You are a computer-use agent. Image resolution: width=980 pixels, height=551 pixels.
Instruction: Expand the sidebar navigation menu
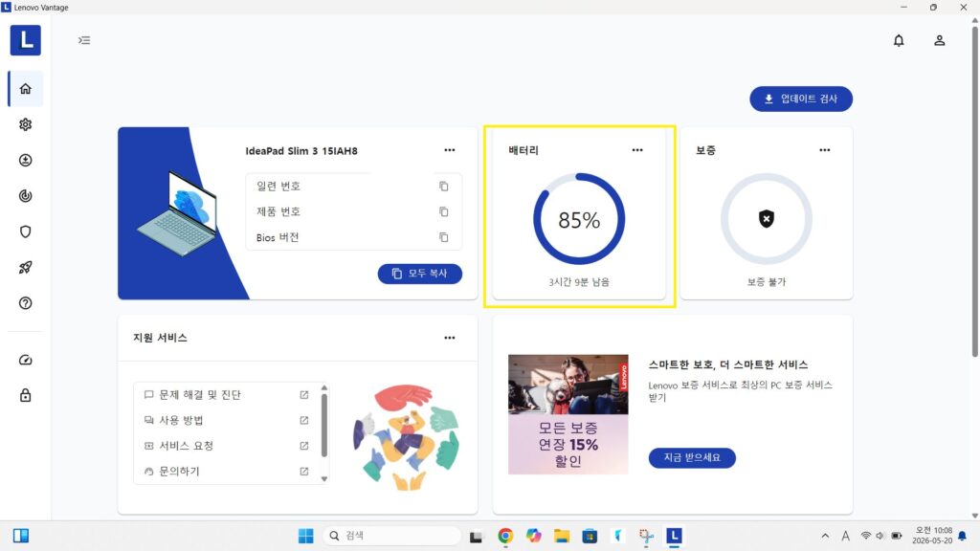pos(84,40)
